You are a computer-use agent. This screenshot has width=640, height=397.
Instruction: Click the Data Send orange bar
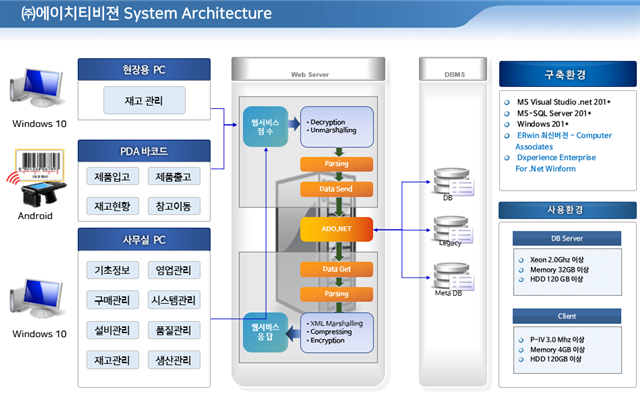click(x=336, y=189)
